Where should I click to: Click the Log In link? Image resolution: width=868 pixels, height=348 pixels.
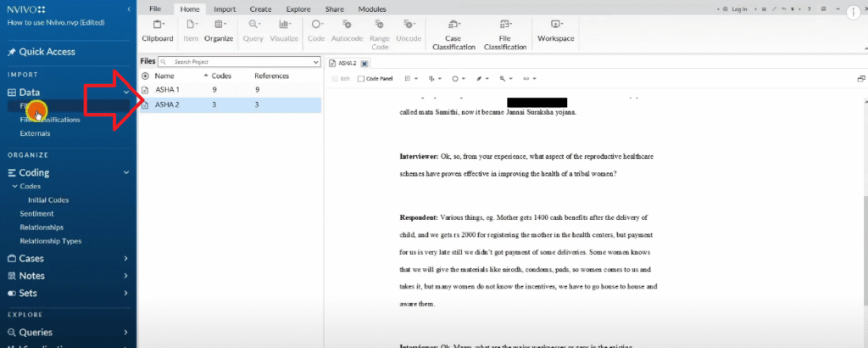(x=739, y=8)
